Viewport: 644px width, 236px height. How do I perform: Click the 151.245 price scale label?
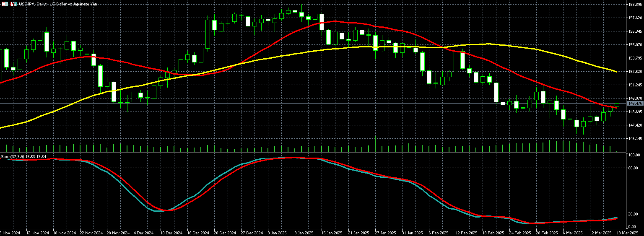pos(636,85)
